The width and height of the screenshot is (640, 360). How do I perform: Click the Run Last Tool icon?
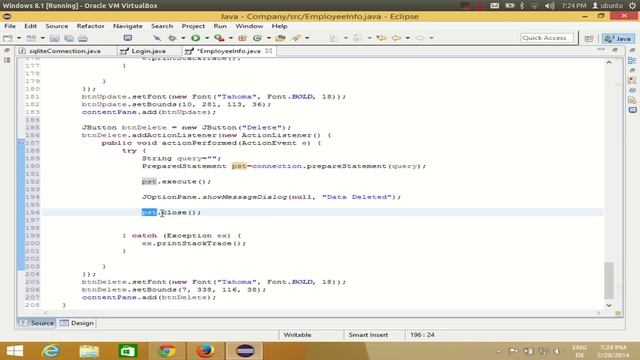coord(219,38)
